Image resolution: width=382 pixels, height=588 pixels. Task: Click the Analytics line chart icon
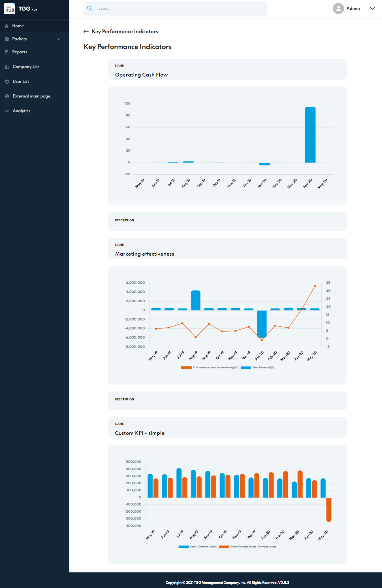pyautogui.click(x=7, y=111)
